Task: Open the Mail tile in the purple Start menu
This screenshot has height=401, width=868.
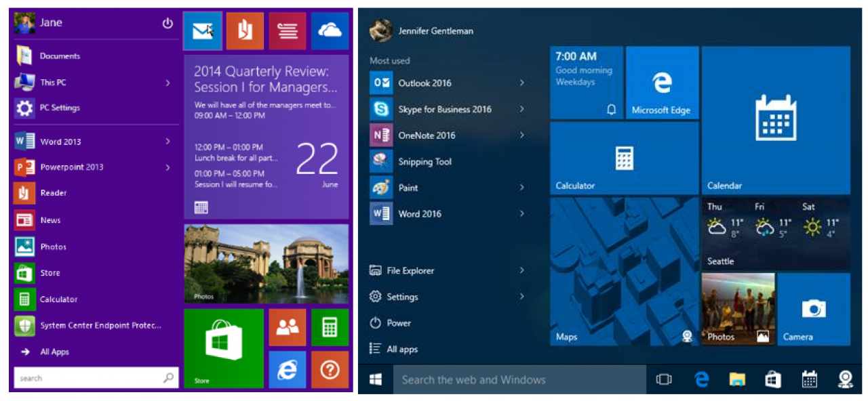Action: [202, 30]
